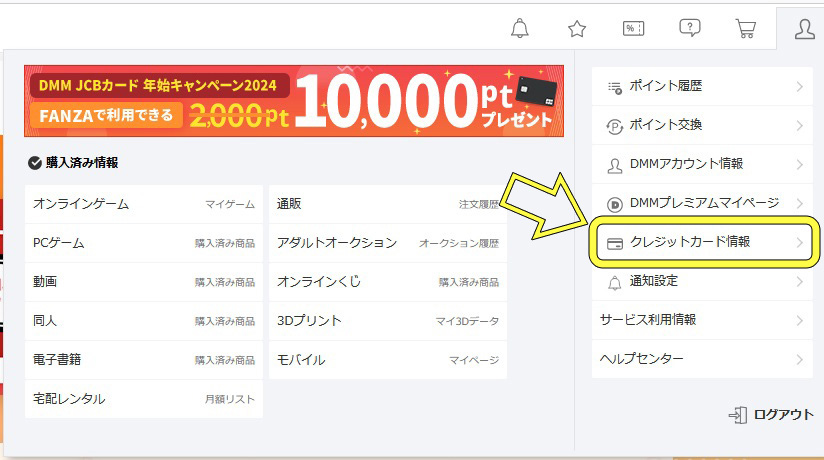The height and width of the screenshot is (460, 824).
Task: Open the help question bubble icon
Action: 689,28
